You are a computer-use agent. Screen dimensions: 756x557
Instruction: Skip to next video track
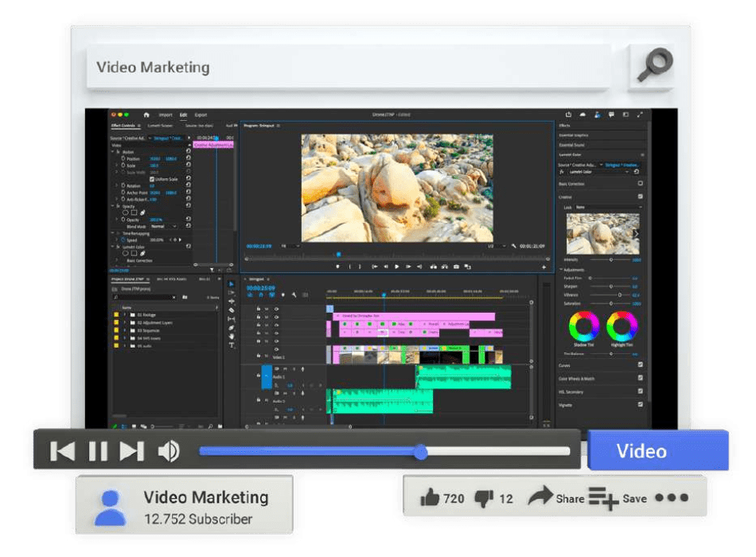point(131,451)
